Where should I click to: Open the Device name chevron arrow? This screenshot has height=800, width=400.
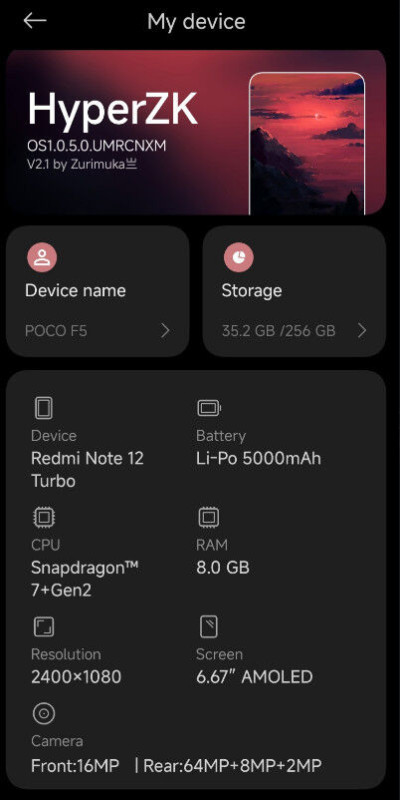[x=165, y=331]
